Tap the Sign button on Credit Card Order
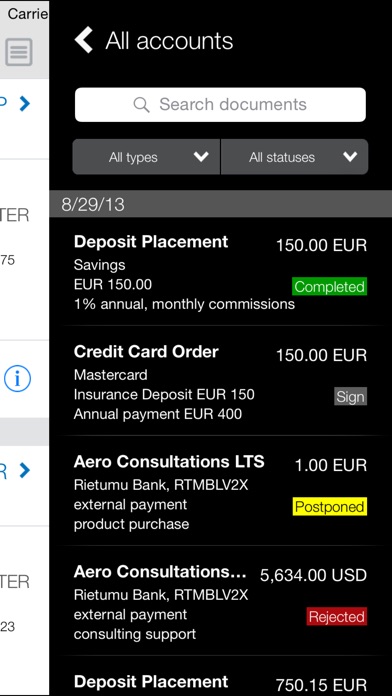 (350, 397)
